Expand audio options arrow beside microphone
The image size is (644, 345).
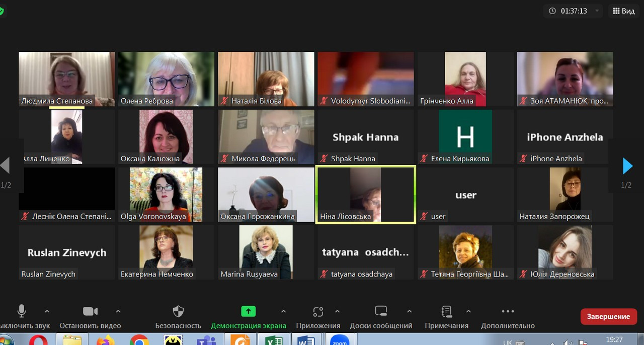(47, 311)
